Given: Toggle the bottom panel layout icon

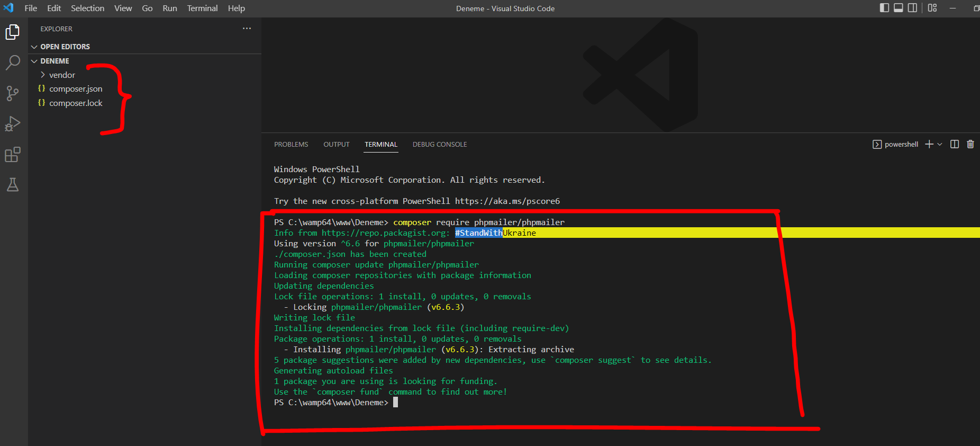Looking at the screenshot, I should coord(899,8).
